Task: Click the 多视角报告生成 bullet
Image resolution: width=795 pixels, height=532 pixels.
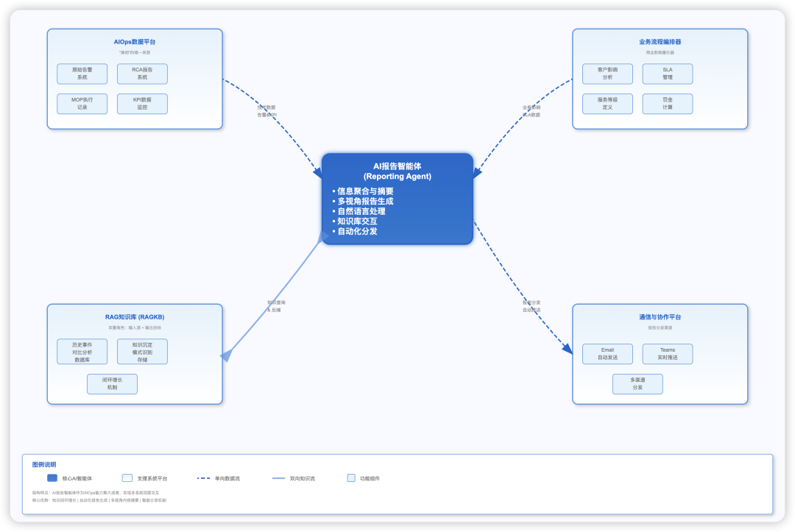Action: coord(363,201)
